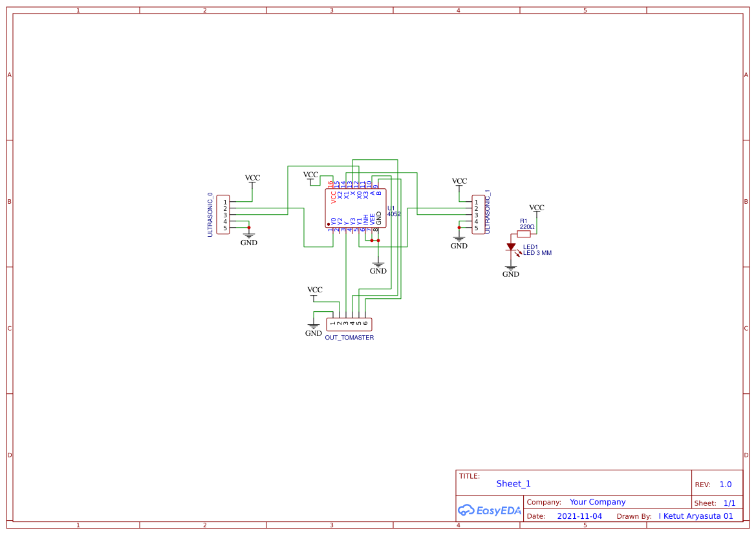Click the Sheet_1 title text
This screenshot has height=535, width=756.
pyautogui.click(x=513, y=483)
